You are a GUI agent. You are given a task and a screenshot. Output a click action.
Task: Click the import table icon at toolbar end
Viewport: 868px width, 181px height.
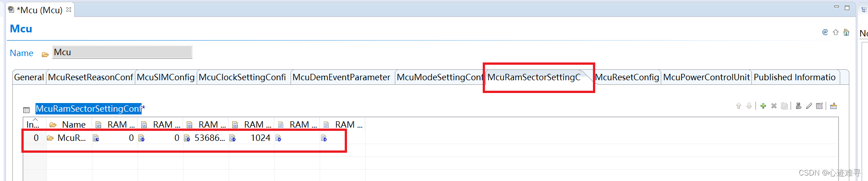(x=833, y=106)
